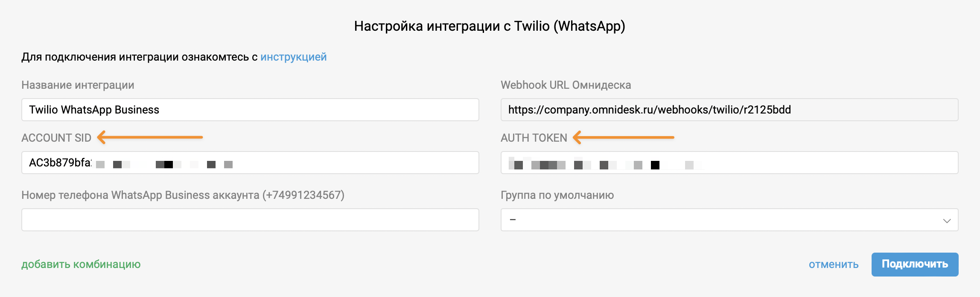Click the Подключить button
This screenshot has height=297, width=980.
pyautogui.click(x=915, y=265)
